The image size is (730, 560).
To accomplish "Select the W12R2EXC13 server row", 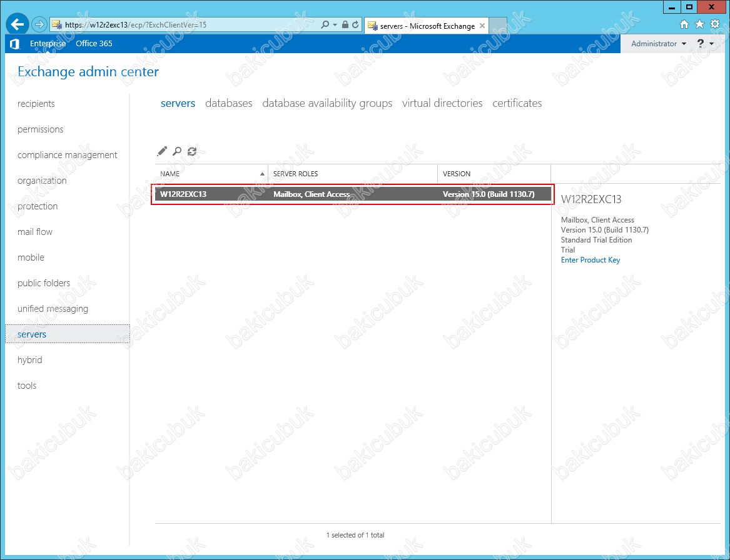I will 353,194.
